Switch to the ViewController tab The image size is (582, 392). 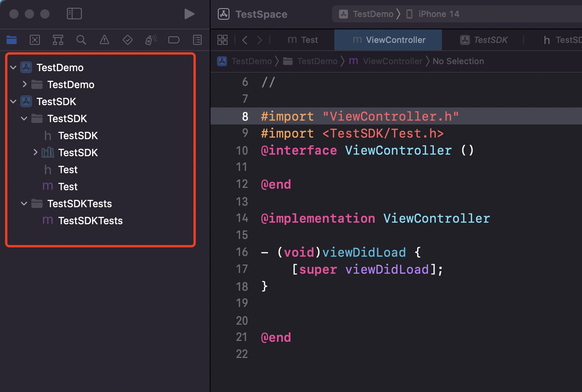coord(389,40)
